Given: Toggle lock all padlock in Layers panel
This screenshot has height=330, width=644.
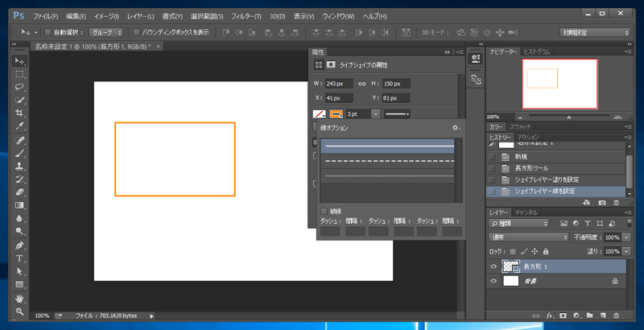Looking at the screenshot, I should point(546,251).
